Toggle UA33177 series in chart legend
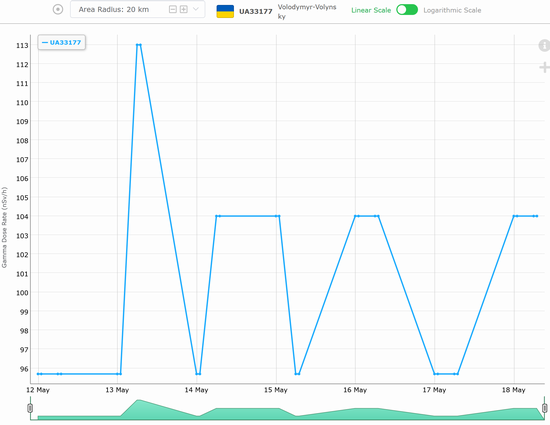The width and height of the screenshot is (550, 425). 62,43
